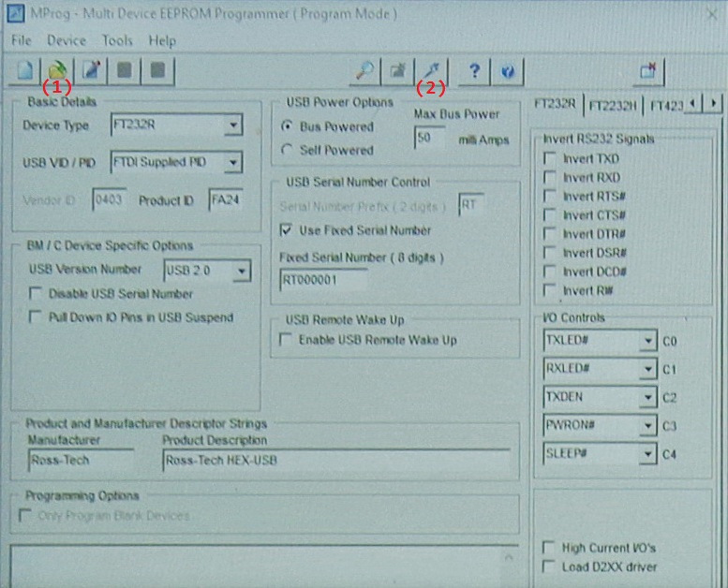Click the MProg application title icon

point(16,13)
